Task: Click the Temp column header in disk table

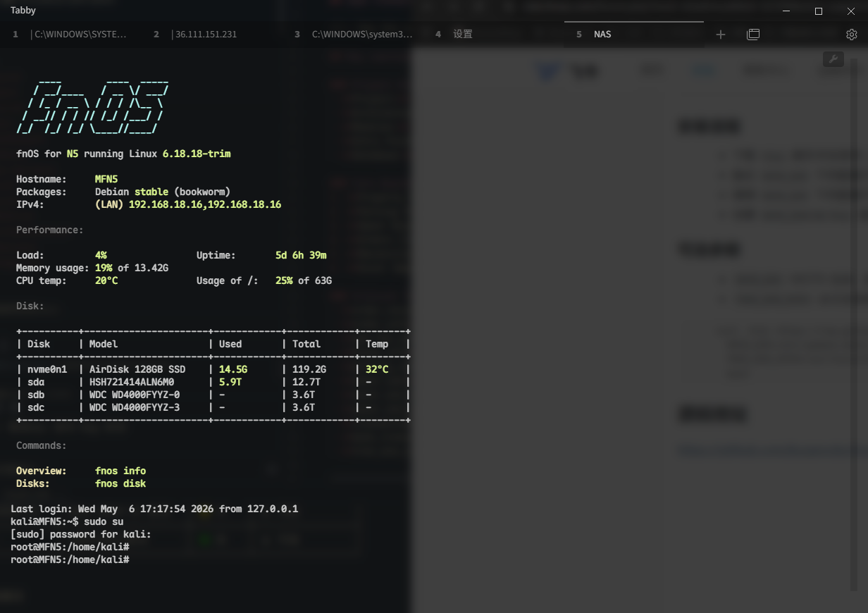Action: (377, 344)
